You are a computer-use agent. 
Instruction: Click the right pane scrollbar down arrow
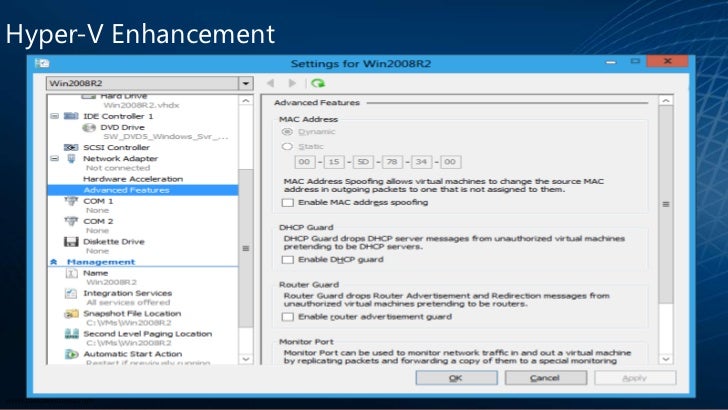pyautogui.click(x=666, y=359)
